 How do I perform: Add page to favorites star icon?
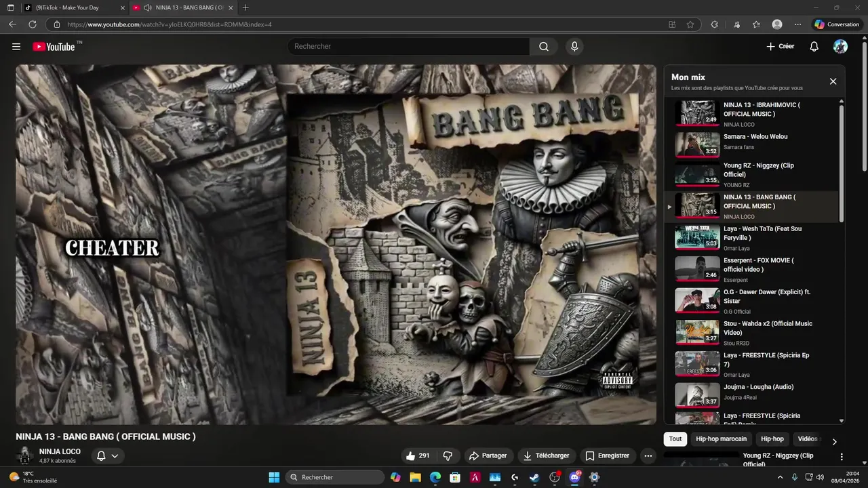tap(690, 24)
